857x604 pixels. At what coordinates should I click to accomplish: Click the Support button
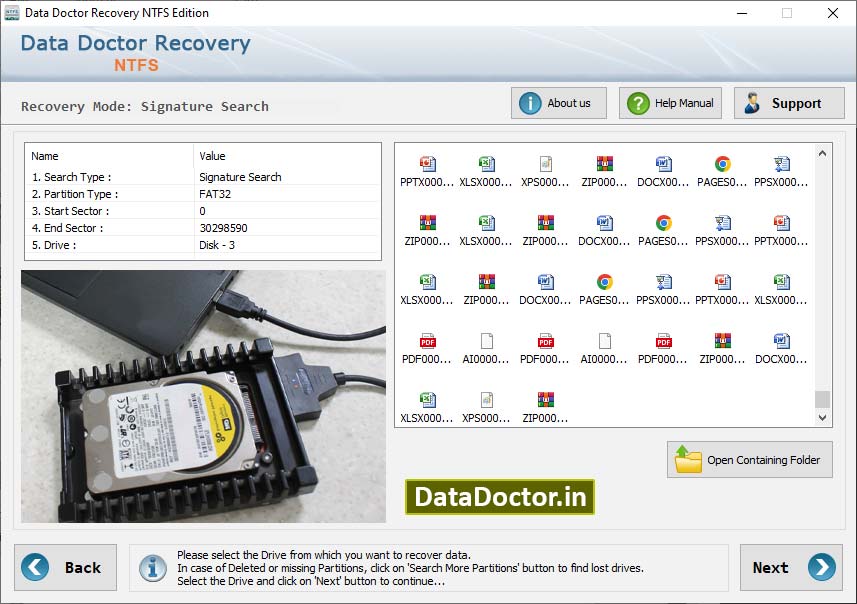789,103
